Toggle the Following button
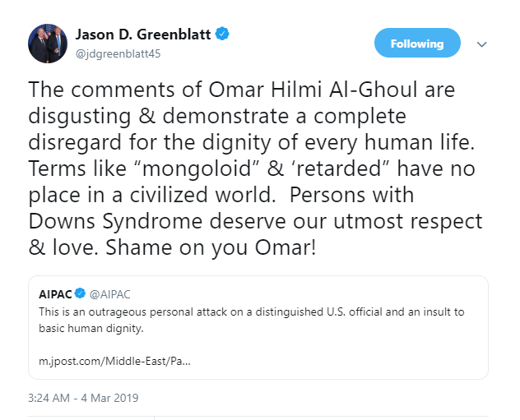The height and width of the screenshot is (420, 520). [416, 44]
